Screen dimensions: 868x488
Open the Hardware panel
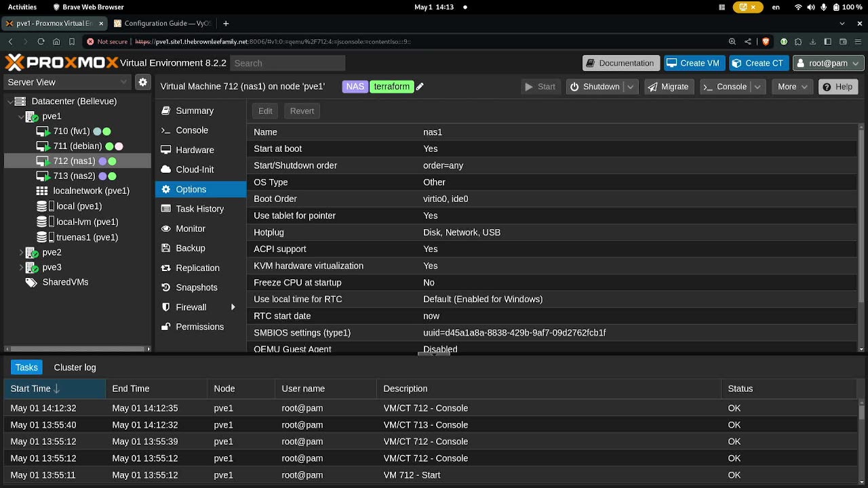coord(200,150)
